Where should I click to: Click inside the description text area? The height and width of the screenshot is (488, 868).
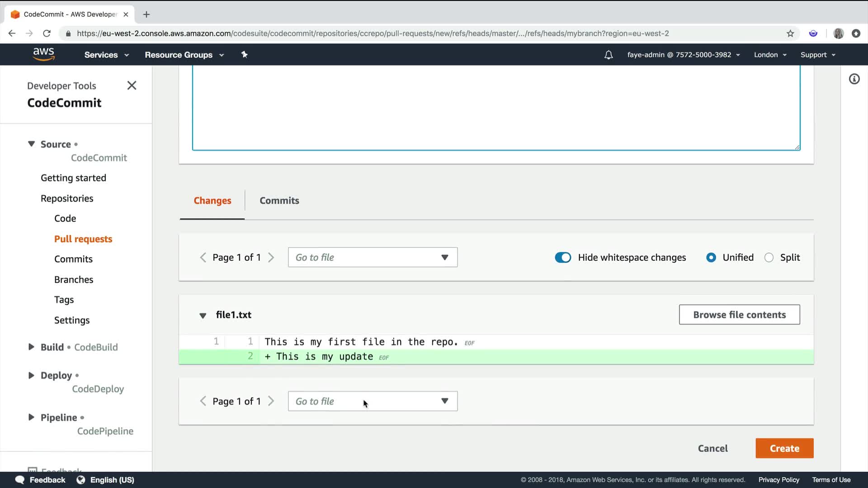point(496,108)
